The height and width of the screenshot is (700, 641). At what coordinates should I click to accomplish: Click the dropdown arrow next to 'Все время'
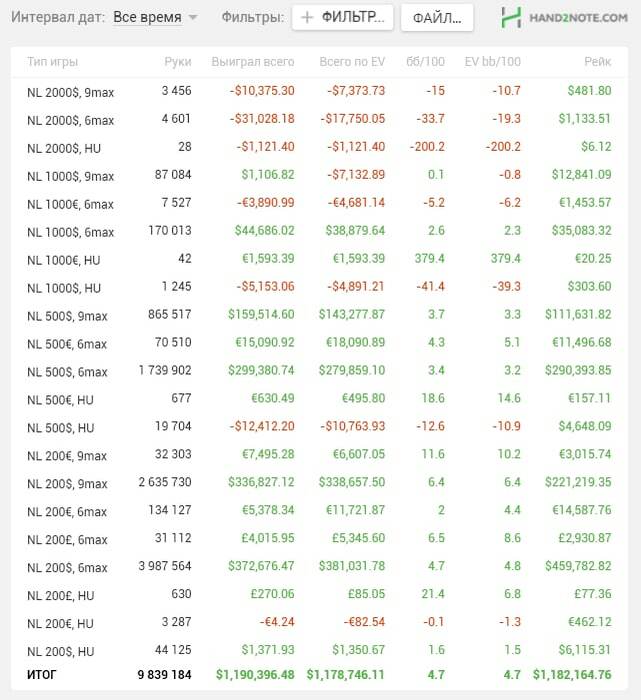[x=193, y=18]
